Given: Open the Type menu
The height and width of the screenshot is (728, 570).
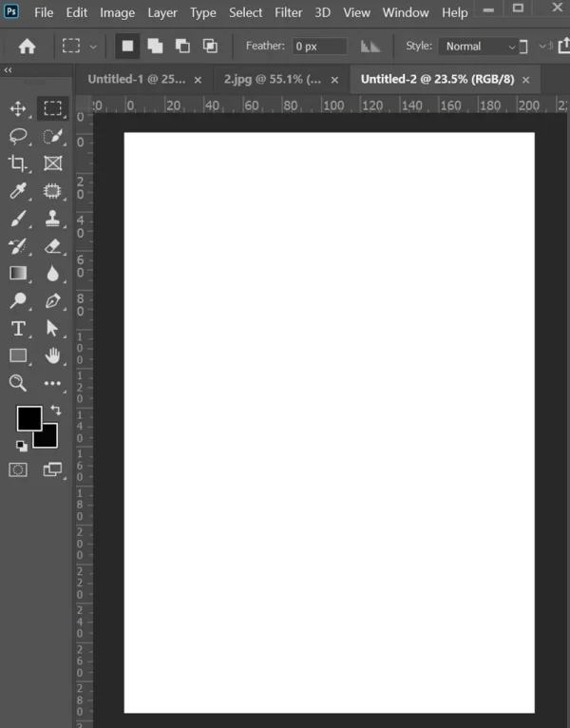Looking at the screenshot, I should [x=203, y=13].
